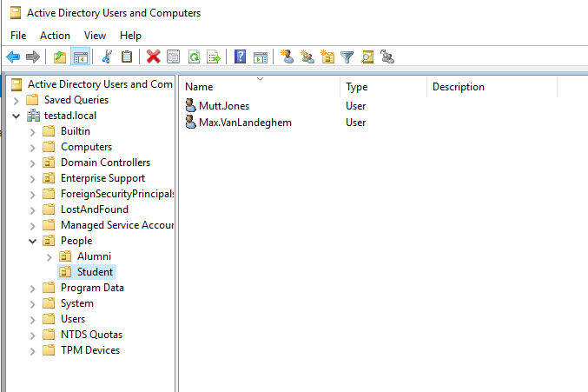Click the testad.local domain icon
Screen dimensions: 588x392
click(33, 116)
